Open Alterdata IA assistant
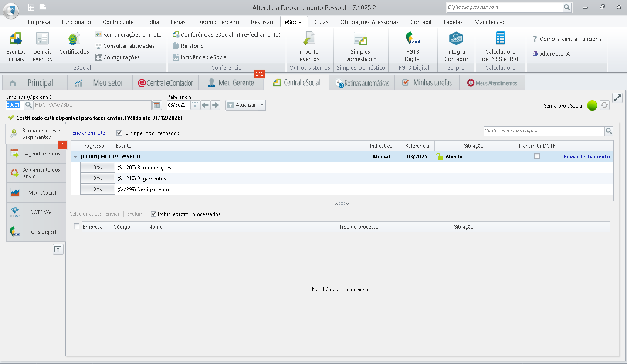This screenshot has height=364, width=627. point(551,54)
